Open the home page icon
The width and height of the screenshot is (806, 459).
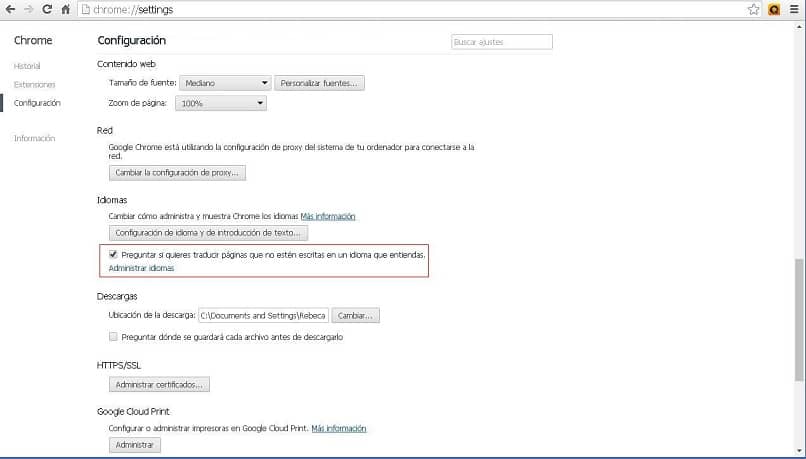click(66, 9)
